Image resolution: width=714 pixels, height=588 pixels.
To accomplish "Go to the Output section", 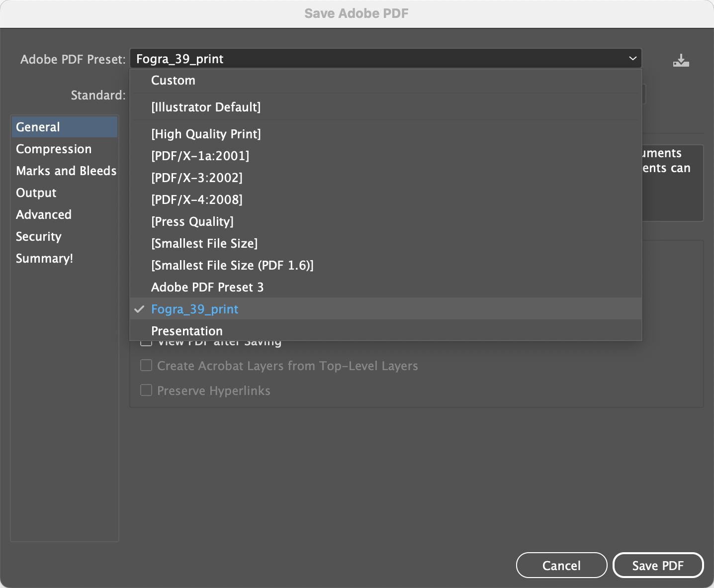I will (x=65, y=193).
